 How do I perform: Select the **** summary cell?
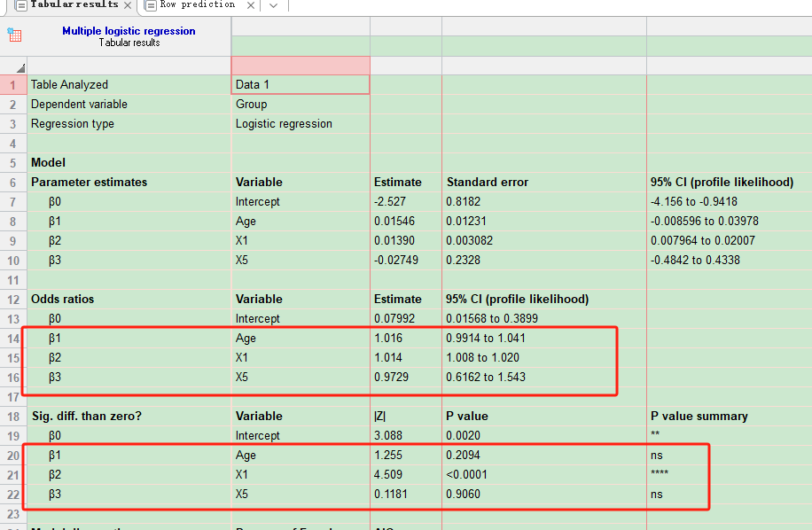click(x=730, y=475)
